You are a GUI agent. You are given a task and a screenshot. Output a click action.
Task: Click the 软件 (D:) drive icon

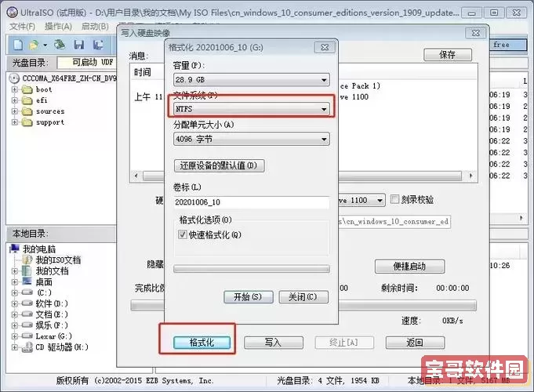[27, 303]
